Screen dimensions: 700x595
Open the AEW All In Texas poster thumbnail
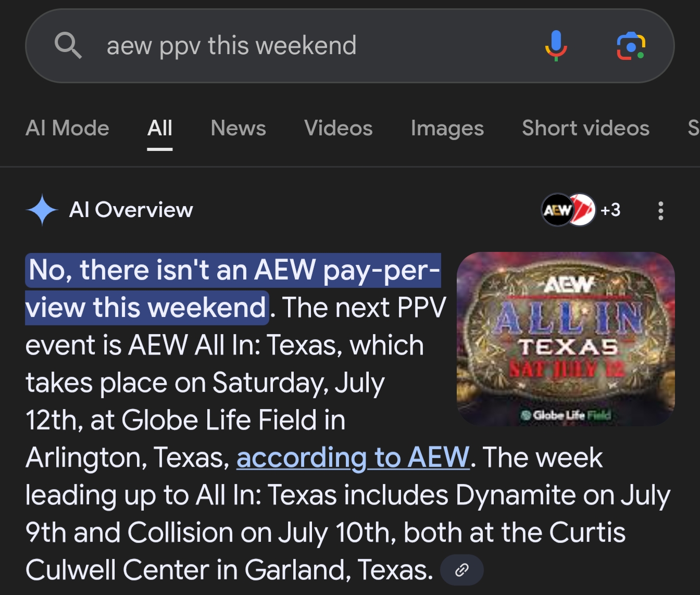point(566,339)
